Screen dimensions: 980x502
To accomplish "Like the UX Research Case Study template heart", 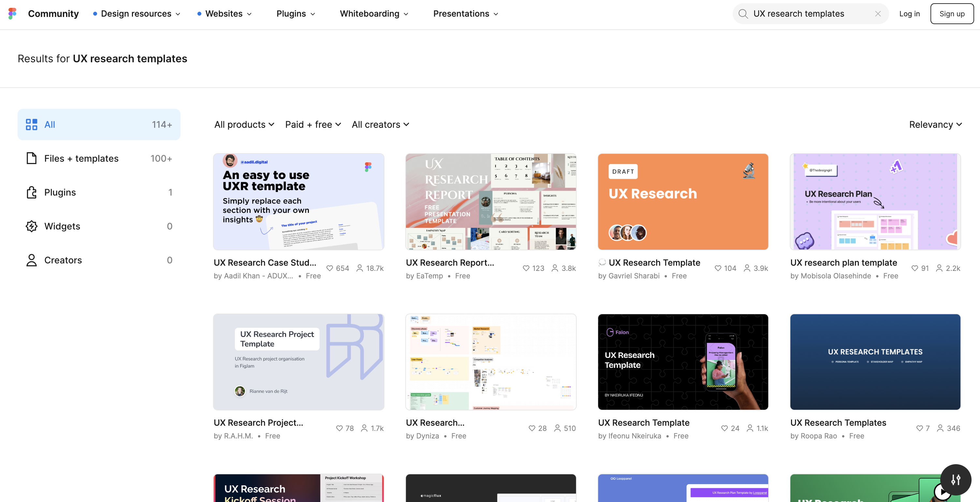I will [x=329, y=268].
